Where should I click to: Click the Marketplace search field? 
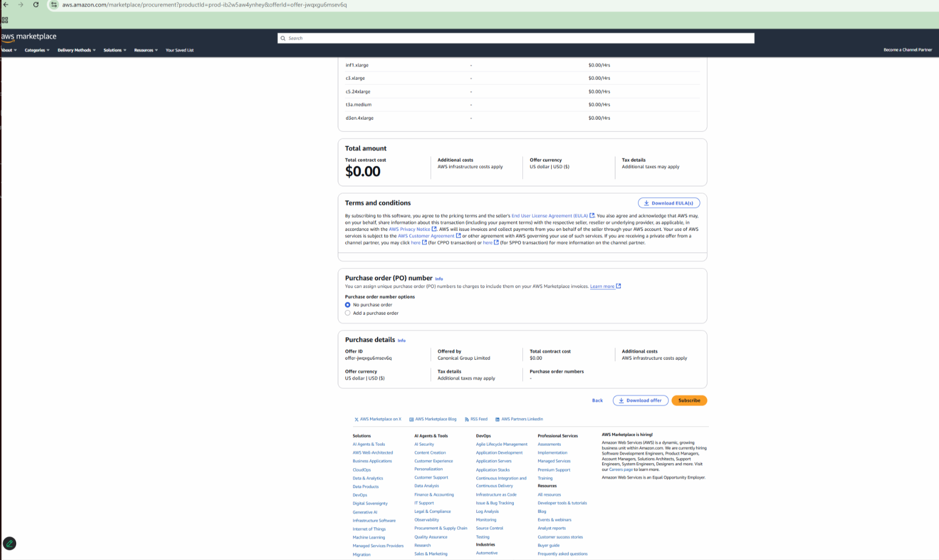point(516,38)
